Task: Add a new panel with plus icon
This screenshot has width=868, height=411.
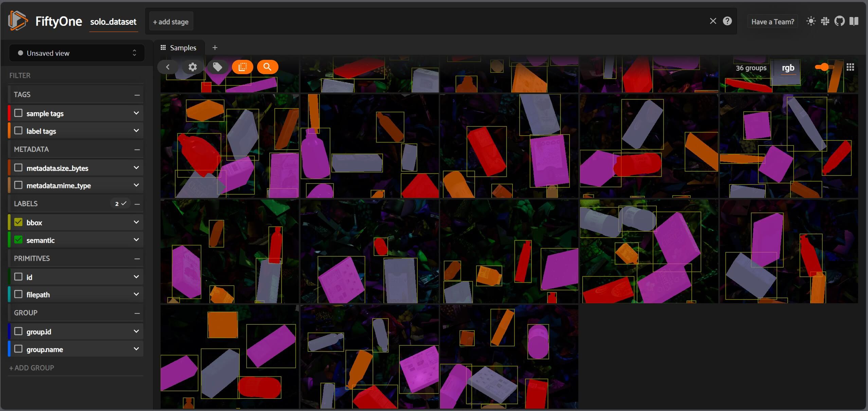Action: [x=215, y=48]
